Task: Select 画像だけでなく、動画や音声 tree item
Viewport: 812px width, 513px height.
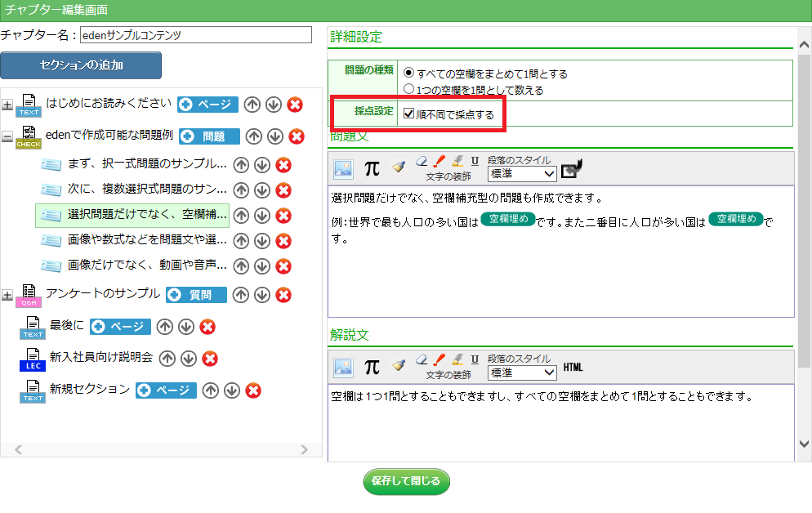Action: [x=147, y=265]
